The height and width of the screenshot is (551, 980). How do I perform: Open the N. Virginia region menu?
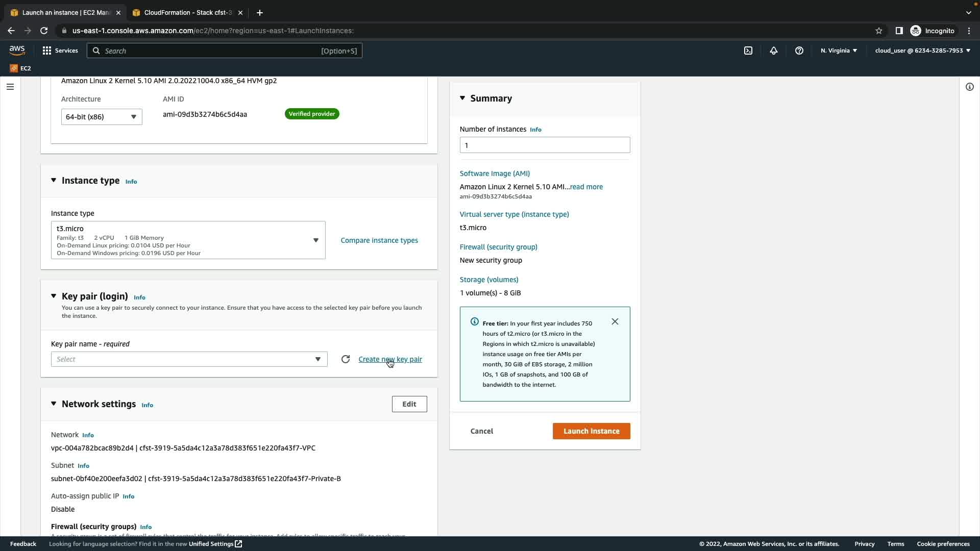[x=838, y=51]
